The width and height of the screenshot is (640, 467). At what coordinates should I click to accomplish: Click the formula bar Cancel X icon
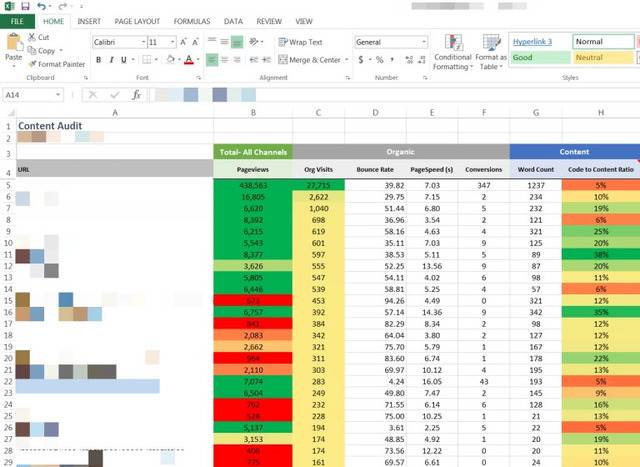[93, 95]
